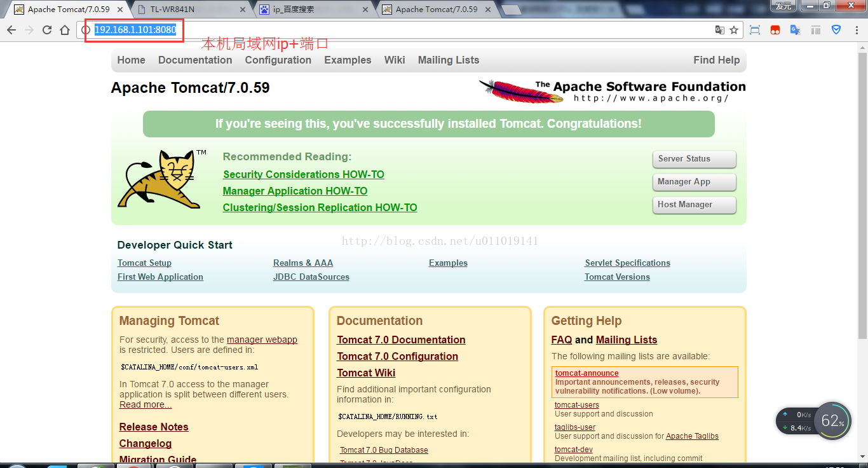Click the Read more... link

coord(146,404)
